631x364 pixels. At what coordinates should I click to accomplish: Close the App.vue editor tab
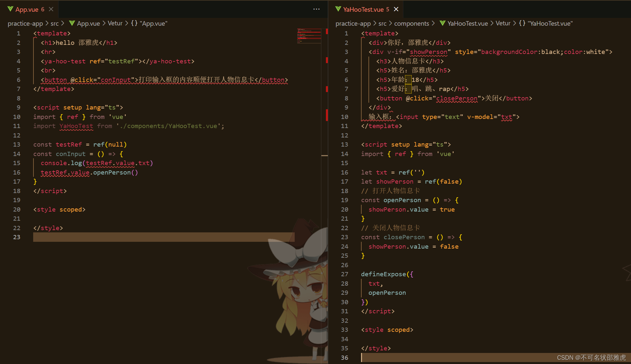click(x=51, y=9)
